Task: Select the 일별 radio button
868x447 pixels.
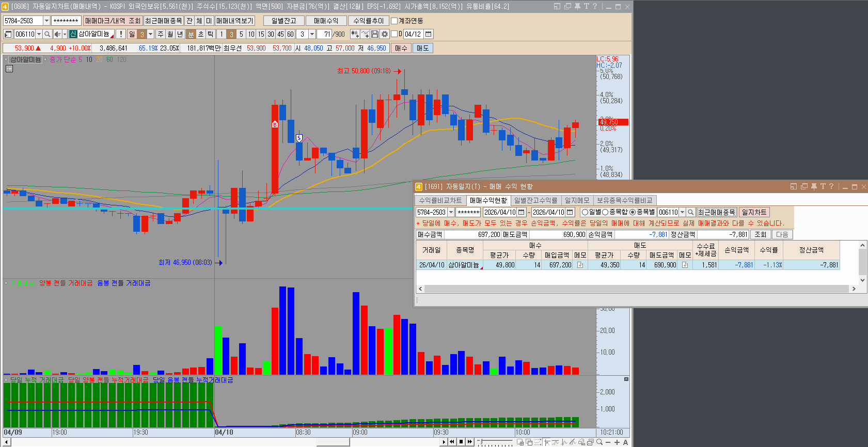Action: coord(585,212)
